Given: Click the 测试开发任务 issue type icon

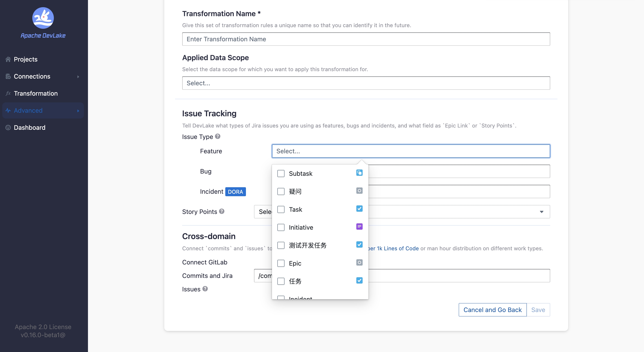Looking at the screenshot, I should point(359,244).
